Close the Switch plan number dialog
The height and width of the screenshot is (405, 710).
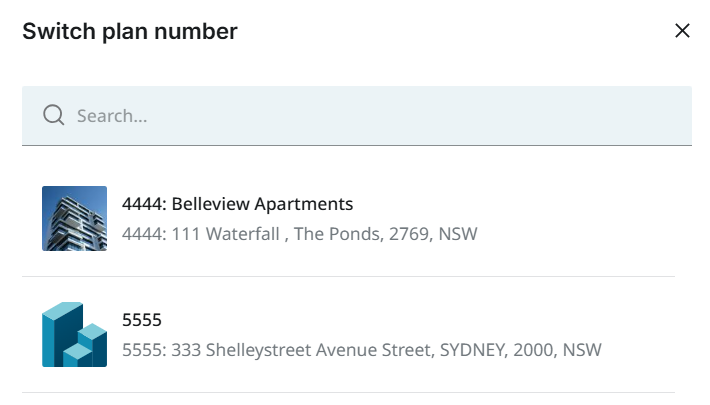pyautogui.click(x=683, y=31)
